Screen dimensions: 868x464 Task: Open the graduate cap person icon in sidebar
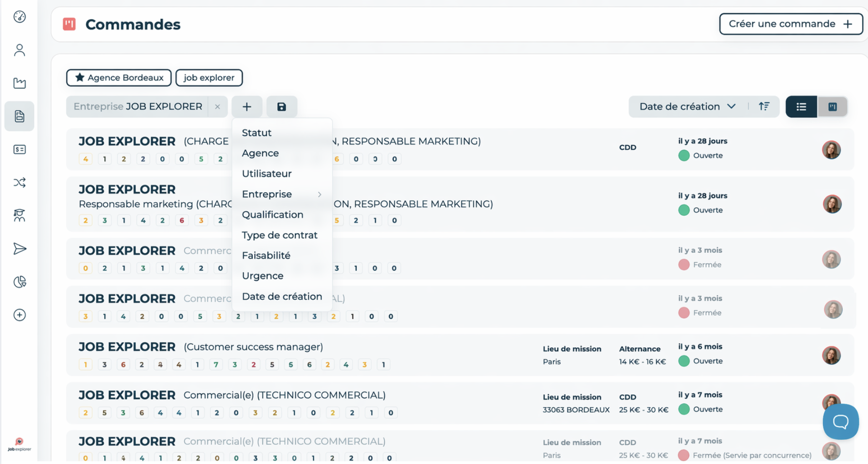point(20,215)
